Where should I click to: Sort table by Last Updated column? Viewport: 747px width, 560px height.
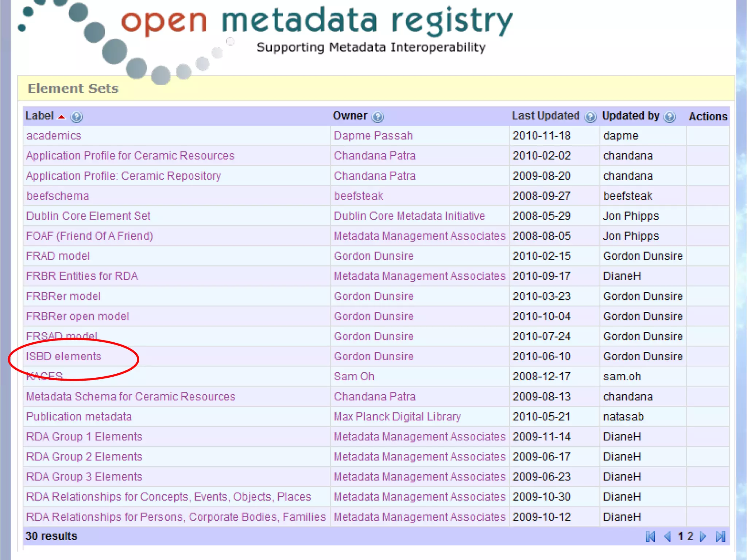[545, 116]
